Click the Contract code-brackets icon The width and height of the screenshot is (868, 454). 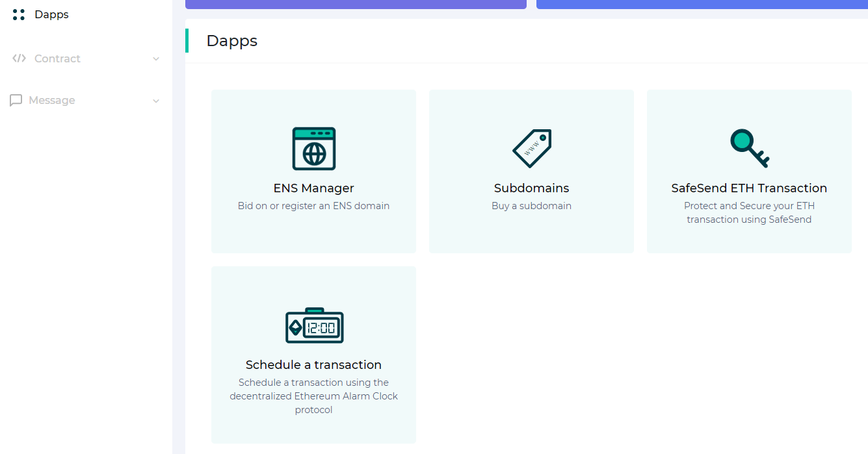pyautogui.click(x=19, y=58)
